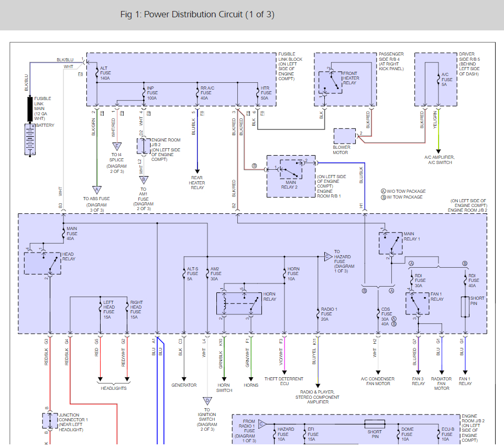The width and height of the screenshot is (504, 448).
Task: Click triangle connector E to I4 splice
Action: (117, 147)
